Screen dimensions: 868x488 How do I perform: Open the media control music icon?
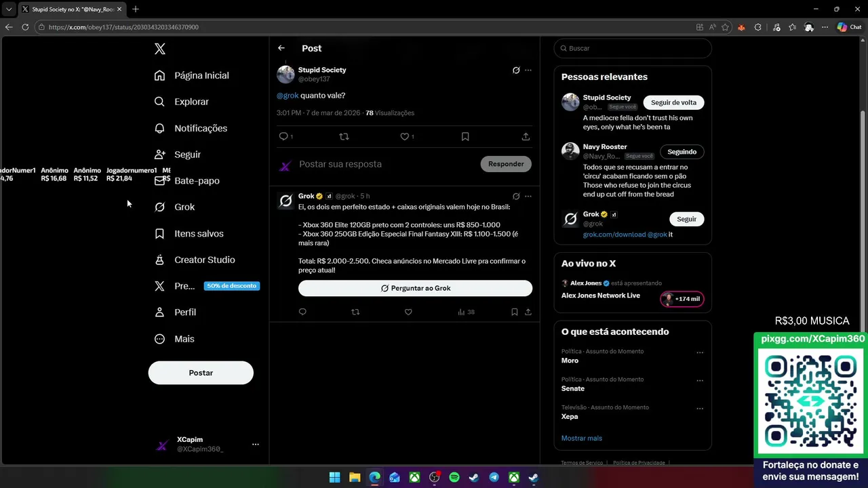pyautogui.click(x=776, y=27)
